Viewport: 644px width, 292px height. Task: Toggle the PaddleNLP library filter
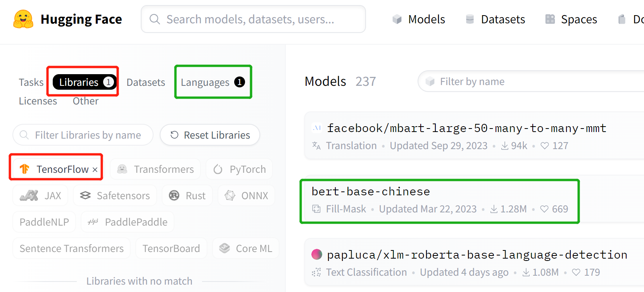point(44,222)
